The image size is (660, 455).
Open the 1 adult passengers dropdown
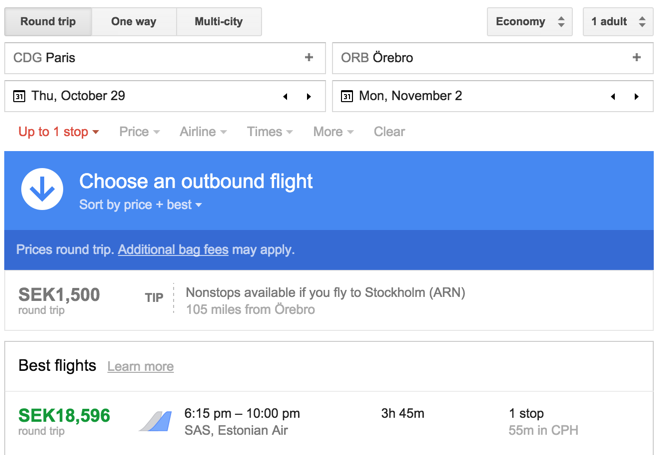pos(618,22)
